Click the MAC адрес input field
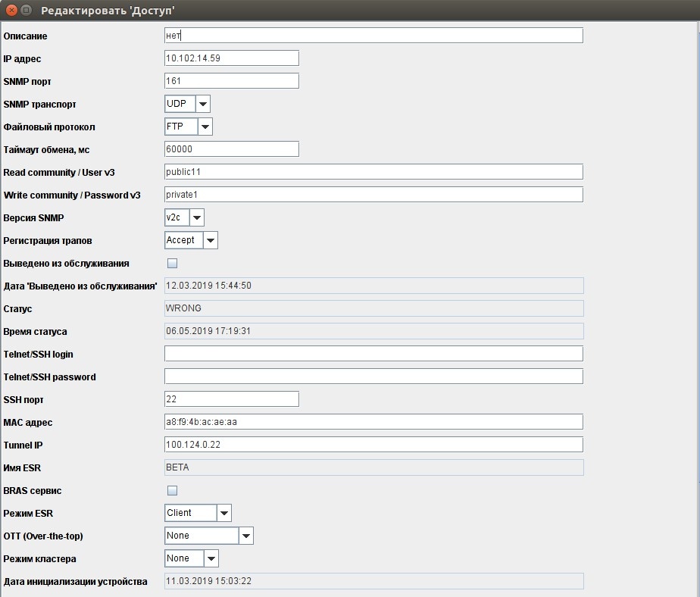This screenshot has height=597, width=700. pyautogui.click(x=373, y=422)
